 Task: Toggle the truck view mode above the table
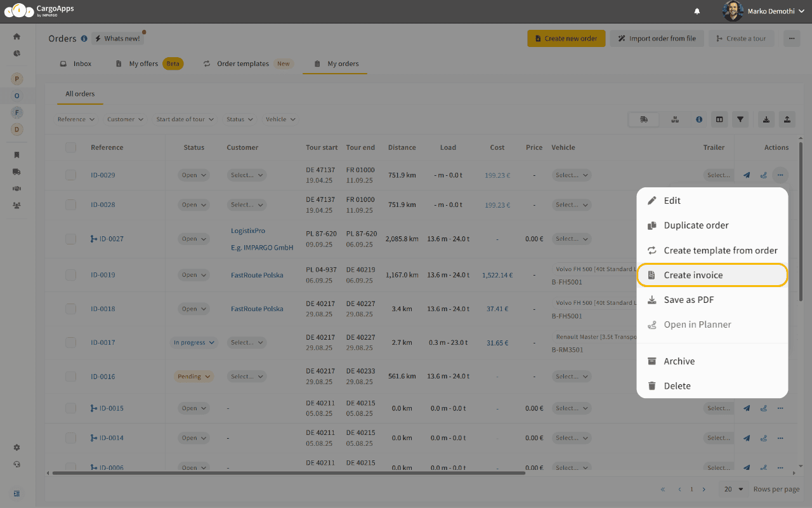pos(643,119)
